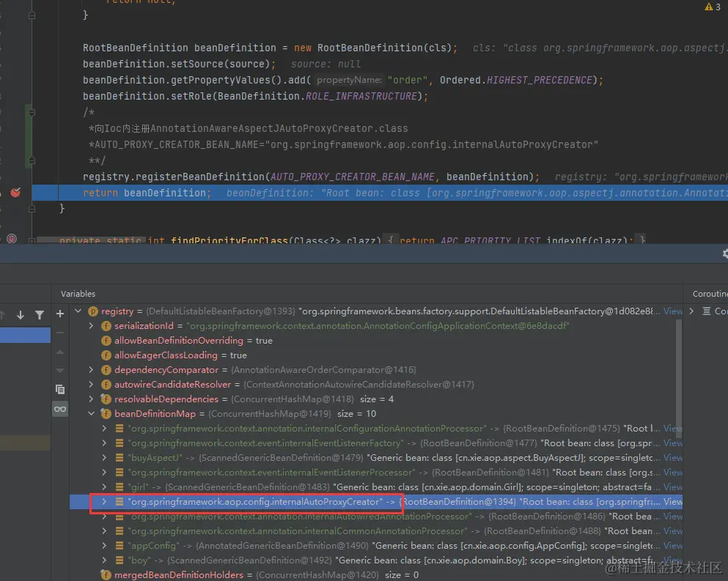Click the copy value icon in Variables sidebar
Image resolution: width=728 pixels, height=581 pixels.
coord(60,389)
